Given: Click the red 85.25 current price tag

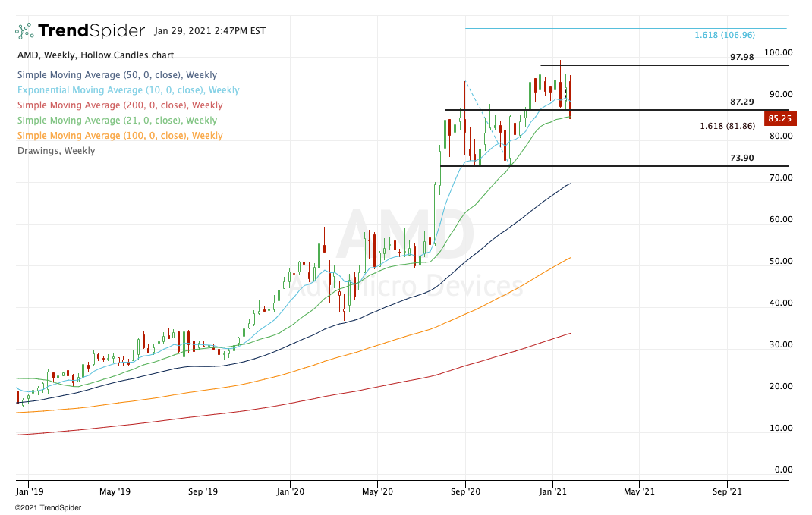Looking at the screenshot, I should pyautogui.click(x=780, y=118).
